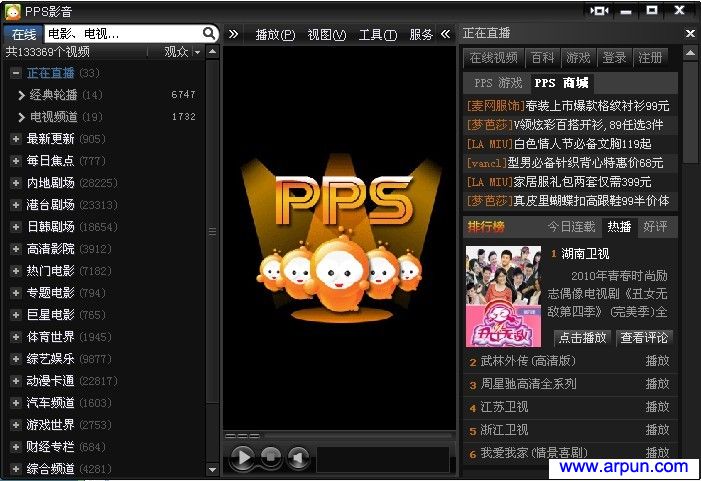The image size is (701, 481).
Task: Click the play button in player controls
Action: coord(242,457)
